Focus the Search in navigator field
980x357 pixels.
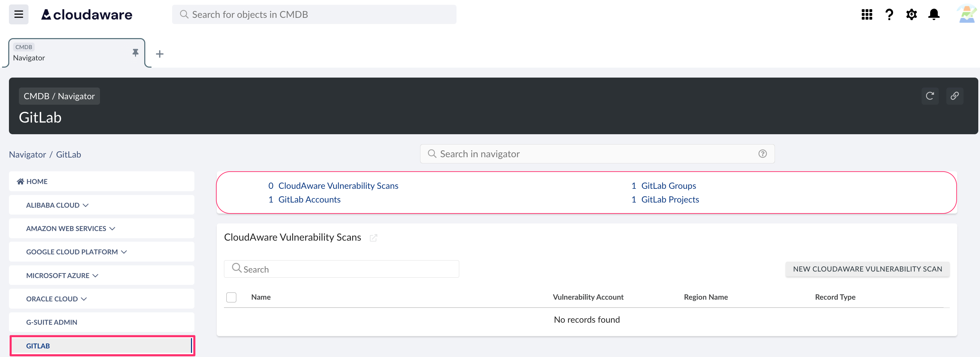[x=597, y=154]
